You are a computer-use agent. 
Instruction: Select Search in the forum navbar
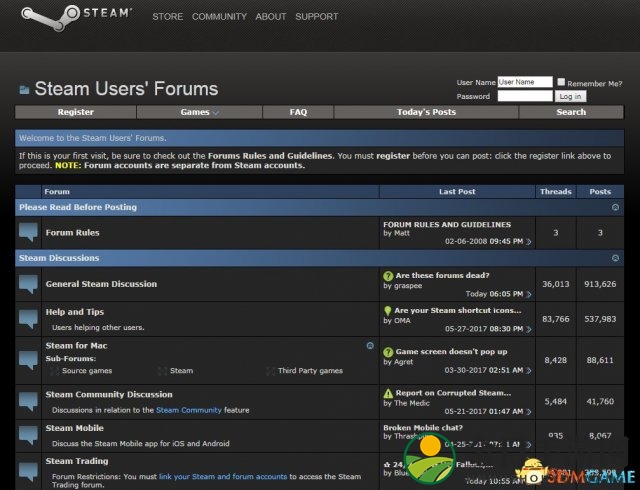tap(571, 112)
